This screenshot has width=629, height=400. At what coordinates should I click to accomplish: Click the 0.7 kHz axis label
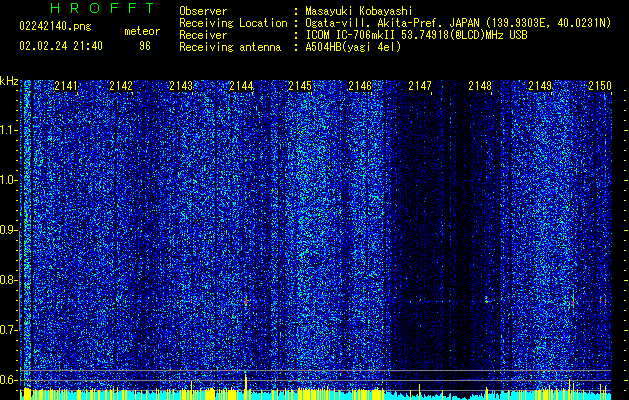8,330
